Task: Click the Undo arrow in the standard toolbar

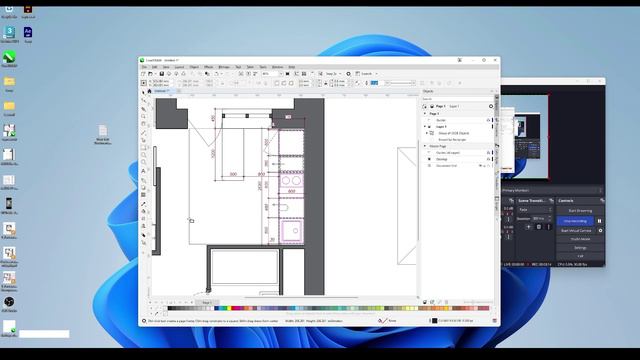Action: click(217, 74)
